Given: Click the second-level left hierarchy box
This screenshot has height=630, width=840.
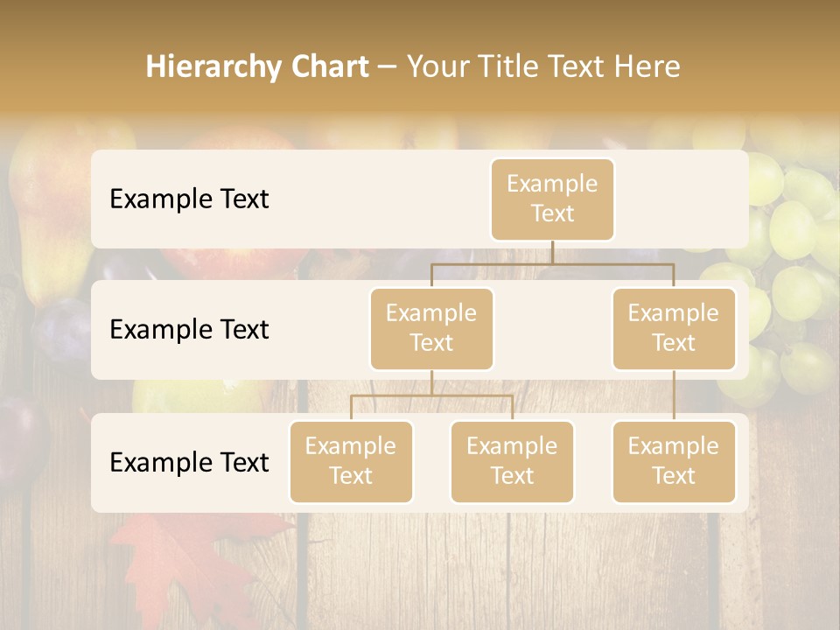Looking at the screenshot, I should pyautogui.click(x=431, y=329).
